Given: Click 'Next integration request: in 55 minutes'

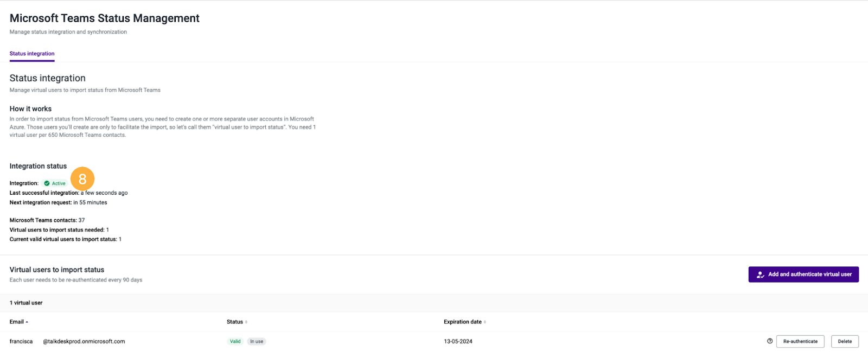Looking at the screenshot, I should click(x=59, y=203).
